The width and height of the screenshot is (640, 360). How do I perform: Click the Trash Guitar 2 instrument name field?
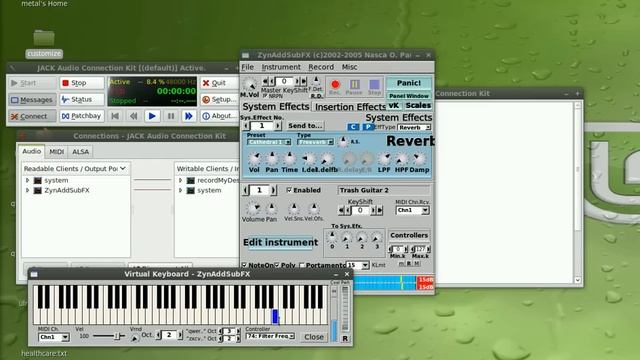point(384,190)
